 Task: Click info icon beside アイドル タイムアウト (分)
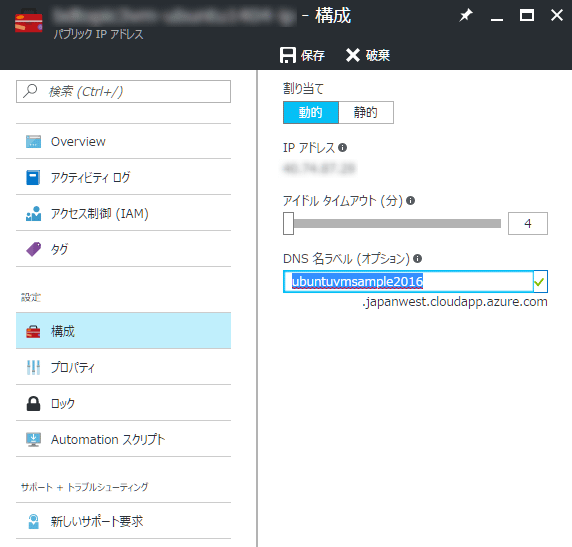coord(410,200)
